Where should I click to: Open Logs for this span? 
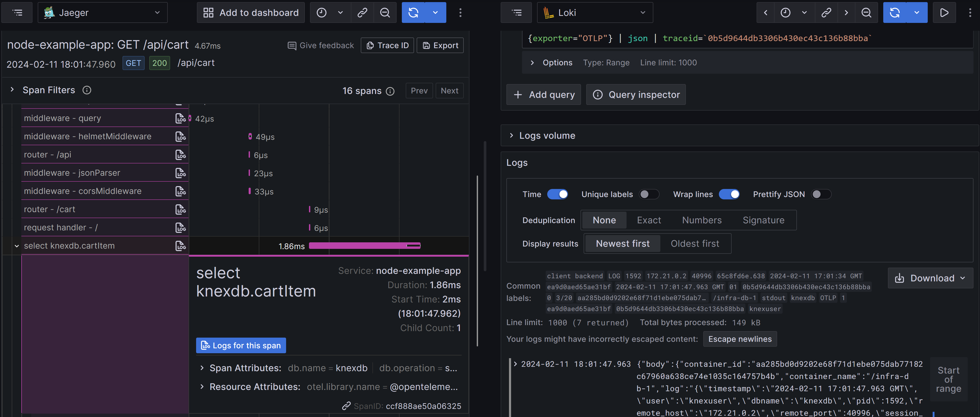[241, 345]
